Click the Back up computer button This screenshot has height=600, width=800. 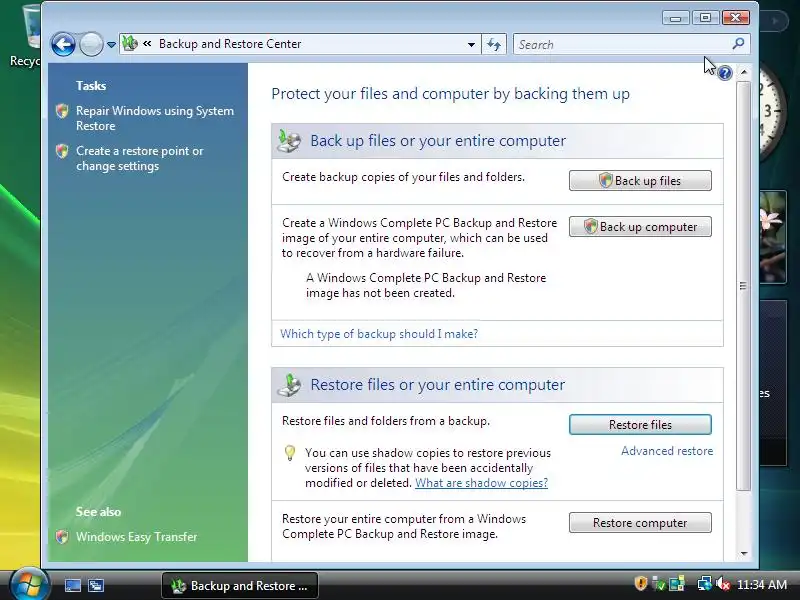point(640,227)
